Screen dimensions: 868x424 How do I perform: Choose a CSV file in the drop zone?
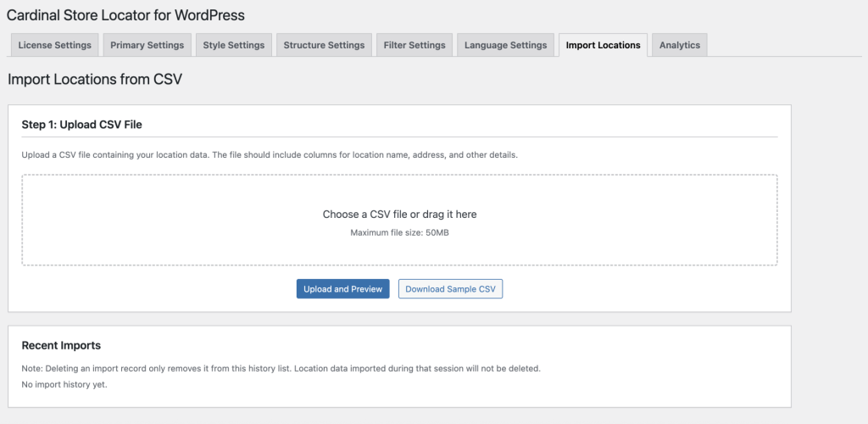tap(400, 220)
